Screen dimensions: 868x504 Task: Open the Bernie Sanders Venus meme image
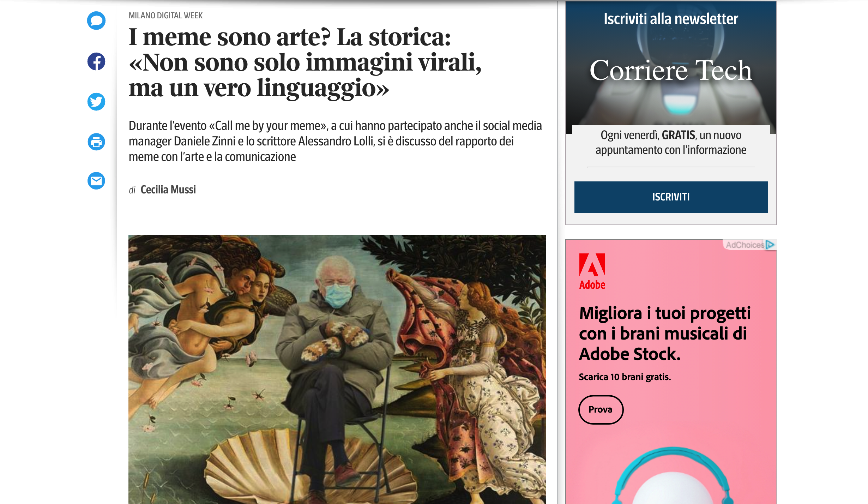click(337, 369)
